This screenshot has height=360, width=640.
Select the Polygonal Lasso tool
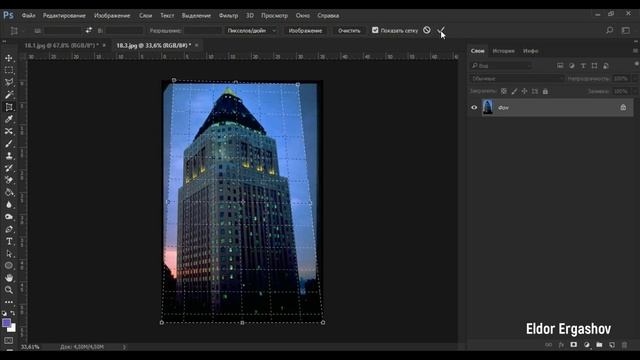(9, 82)
